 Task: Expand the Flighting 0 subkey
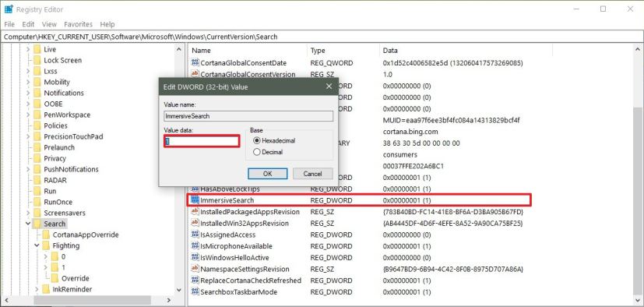[x=46, y=256]
